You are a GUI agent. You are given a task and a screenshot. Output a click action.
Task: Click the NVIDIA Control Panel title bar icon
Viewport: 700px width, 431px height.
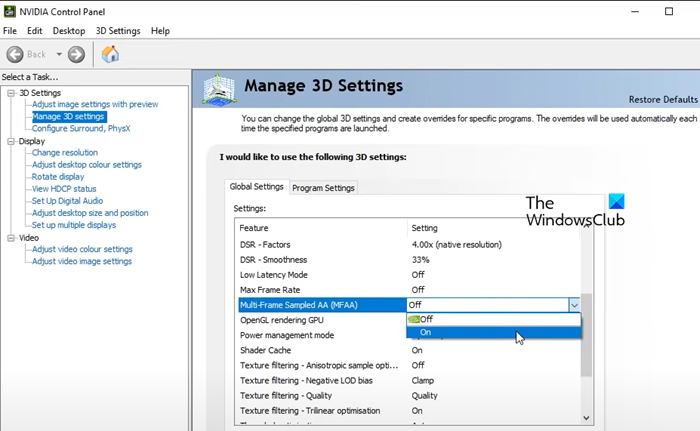(11, 11)
